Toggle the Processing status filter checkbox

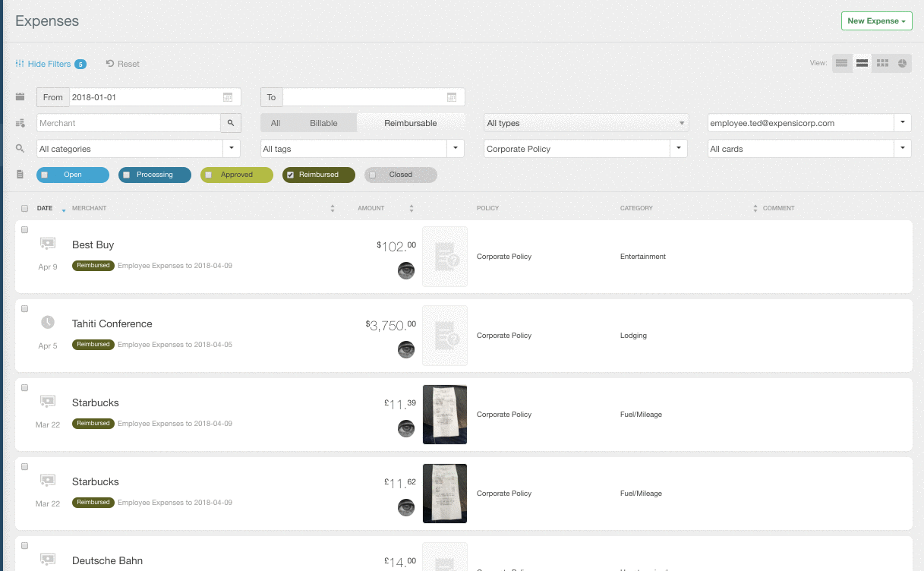(126, 175)
